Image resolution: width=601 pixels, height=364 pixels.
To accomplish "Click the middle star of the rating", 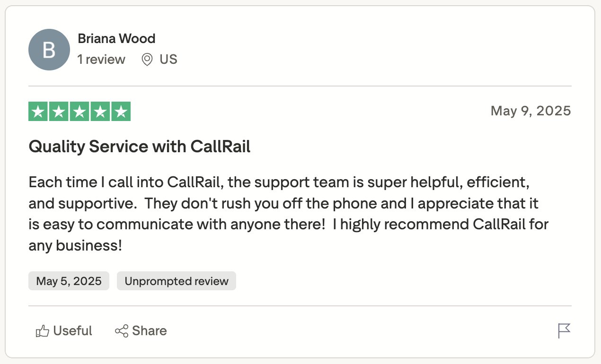I will pyautogui.click(x=79, y=111).
